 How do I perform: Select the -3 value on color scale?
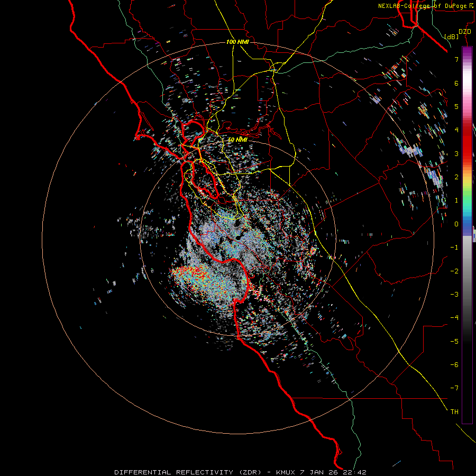(x=454, y=295)
